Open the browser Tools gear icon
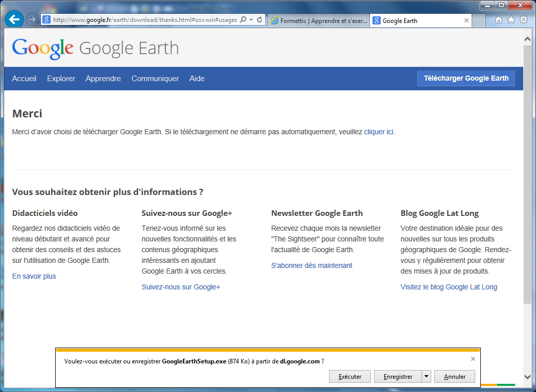536x392 pixels. coord(524,20)
